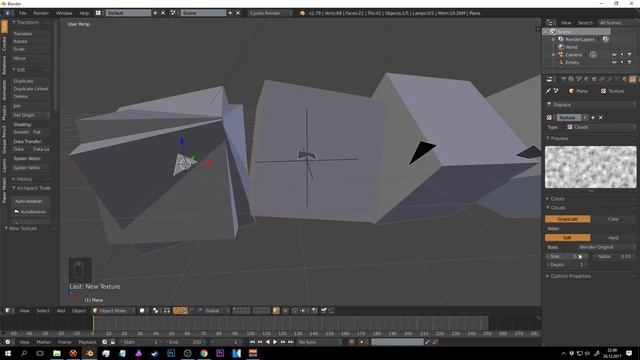Click the OpenGL render image icon

click(x=324, y=311)
